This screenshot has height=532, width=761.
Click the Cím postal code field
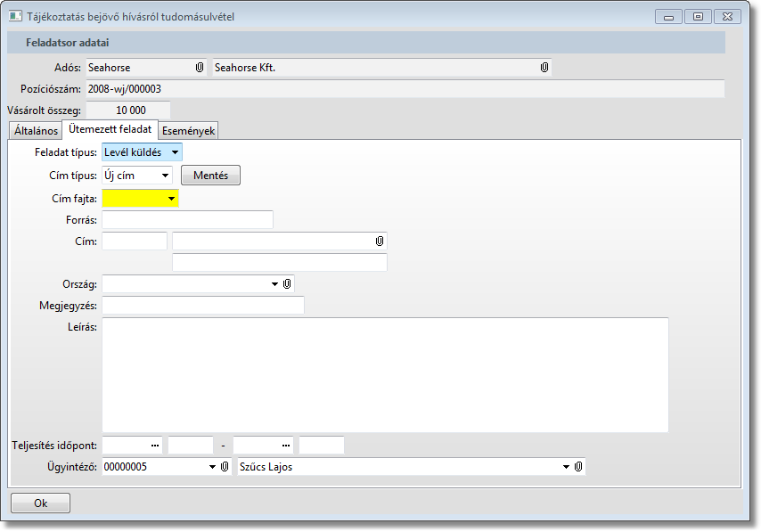coord(135,241)
